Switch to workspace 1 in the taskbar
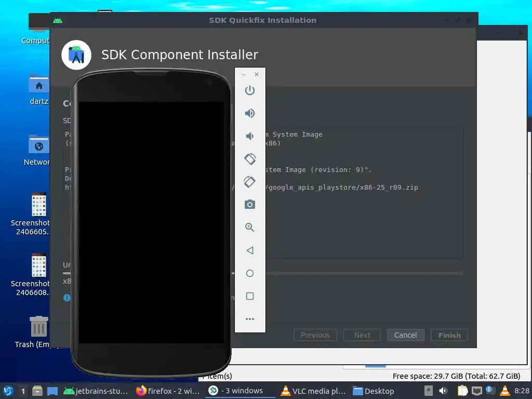 [x=23, y=391]
